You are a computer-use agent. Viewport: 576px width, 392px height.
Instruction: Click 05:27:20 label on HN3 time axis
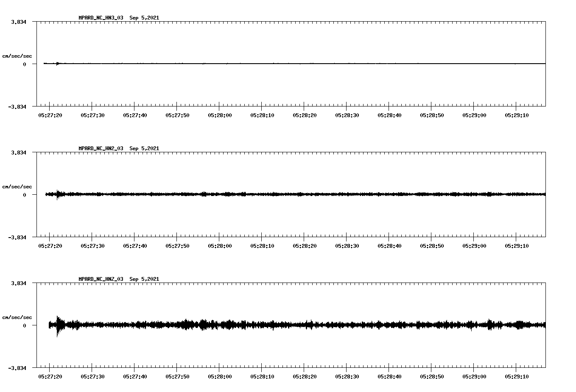coord(50,115)
